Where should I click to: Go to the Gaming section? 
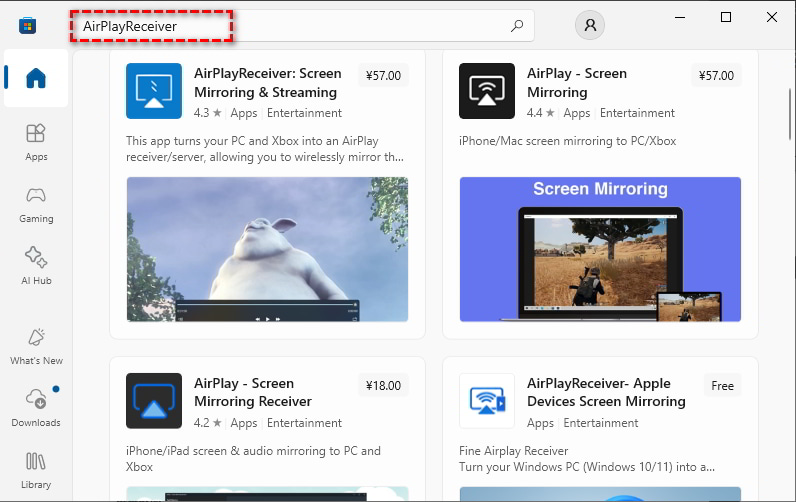36,205
